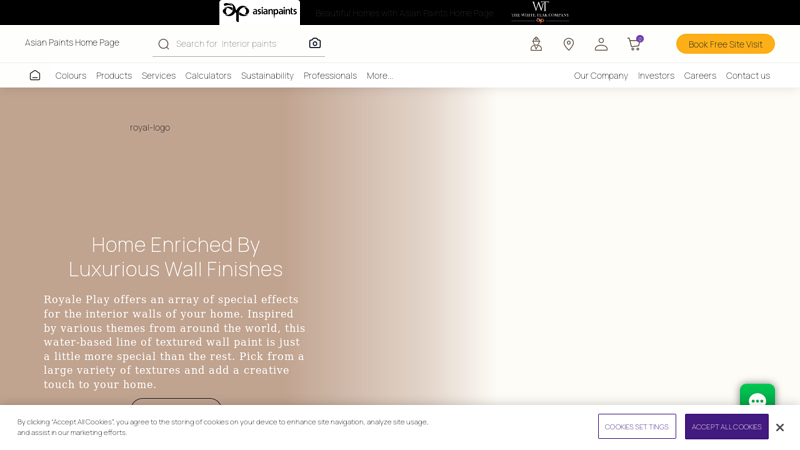Screen dimensions: 800x450
Task: Open the user account icon
Action: (x=601, y=44)
